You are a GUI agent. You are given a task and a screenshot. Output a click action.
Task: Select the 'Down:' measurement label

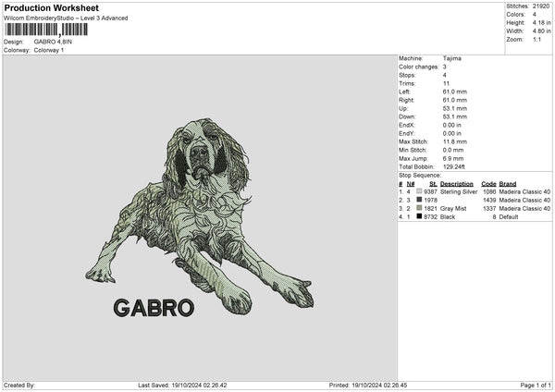407,116
